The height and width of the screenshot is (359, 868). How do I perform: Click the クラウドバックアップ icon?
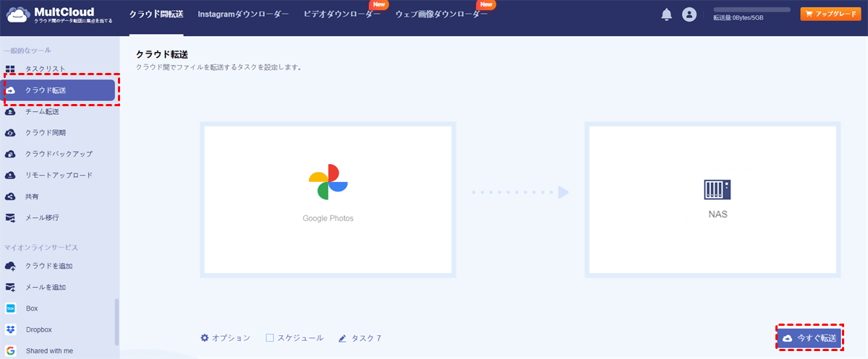[x=11, y=154]
